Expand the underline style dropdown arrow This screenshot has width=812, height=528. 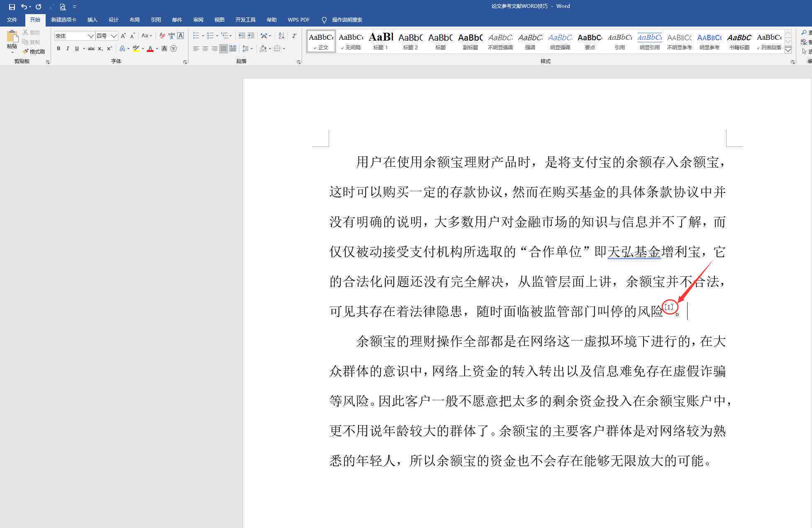[84, 49]
